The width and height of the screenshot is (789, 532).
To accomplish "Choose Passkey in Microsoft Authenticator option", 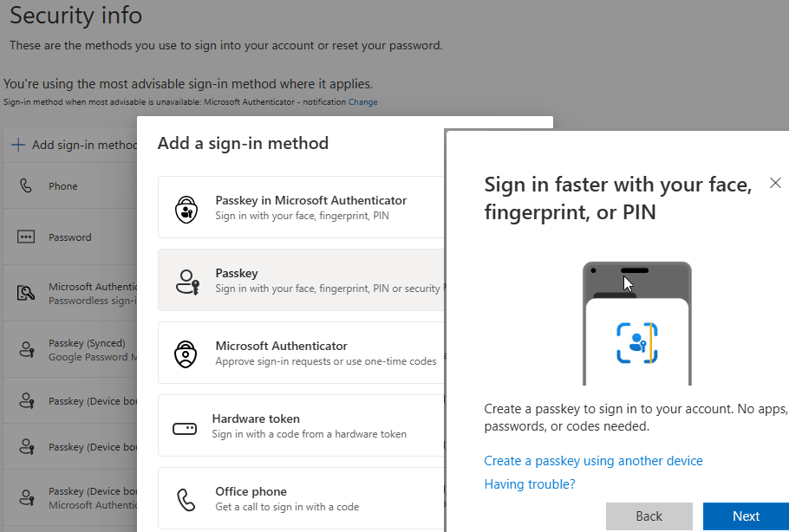I will 301,207.
